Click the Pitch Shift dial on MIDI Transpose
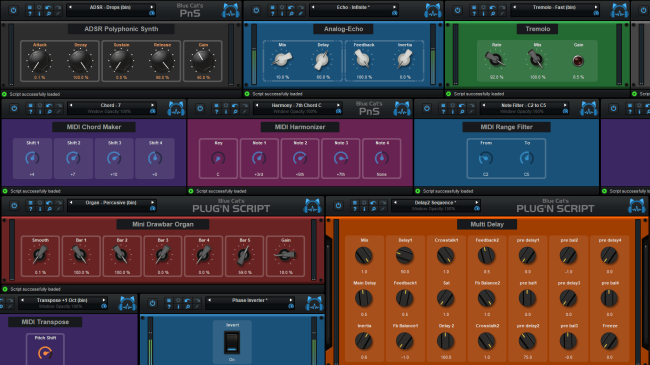Image resolution: width=650 pixels, height=365 pixels. click(x=45, y=353)
